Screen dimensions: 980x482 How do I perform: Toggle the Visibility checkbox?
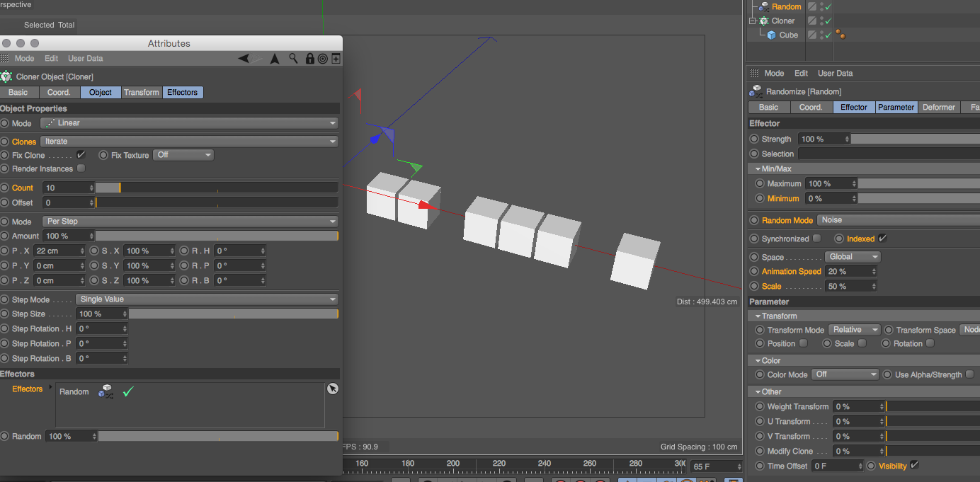pyautogui.click(x=915, y=465)
